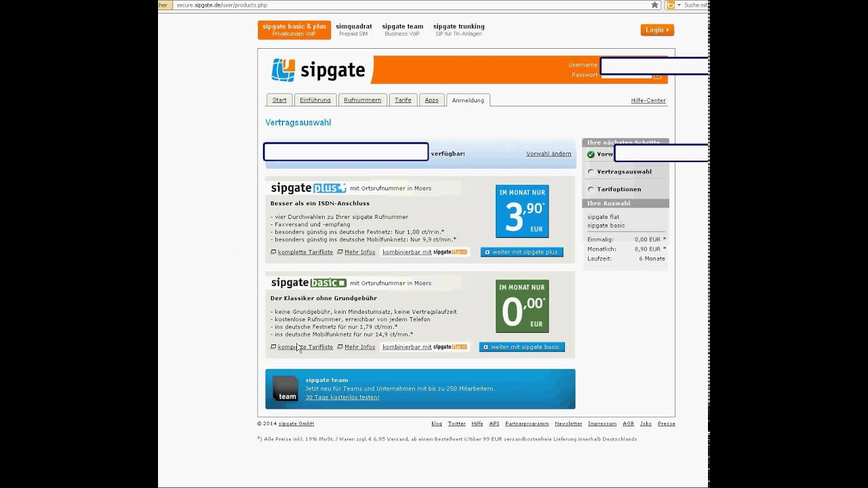Click the sipgate basic product logo

click(309, 283)
